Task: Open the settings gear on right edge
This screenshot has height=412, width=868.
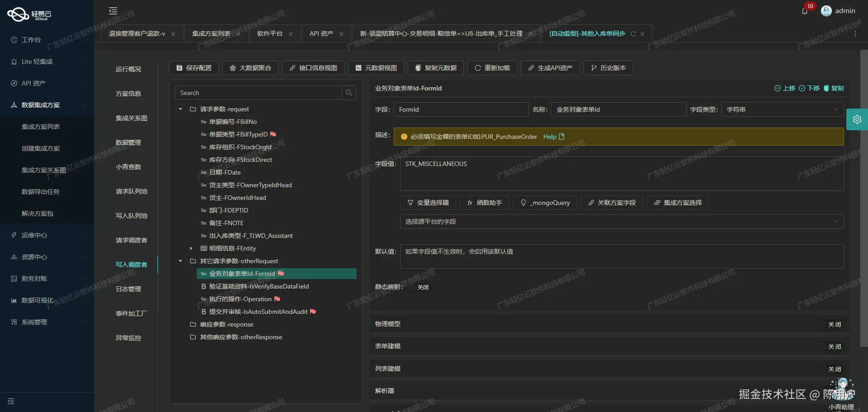Action: click(x=857, y=119)
